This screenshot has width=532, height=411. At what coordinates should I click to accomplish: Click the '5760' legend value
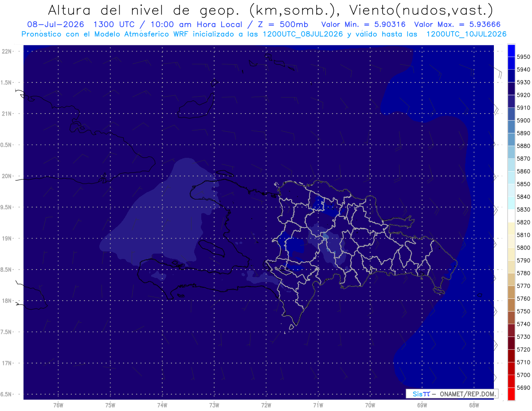(x=524, y=298)
